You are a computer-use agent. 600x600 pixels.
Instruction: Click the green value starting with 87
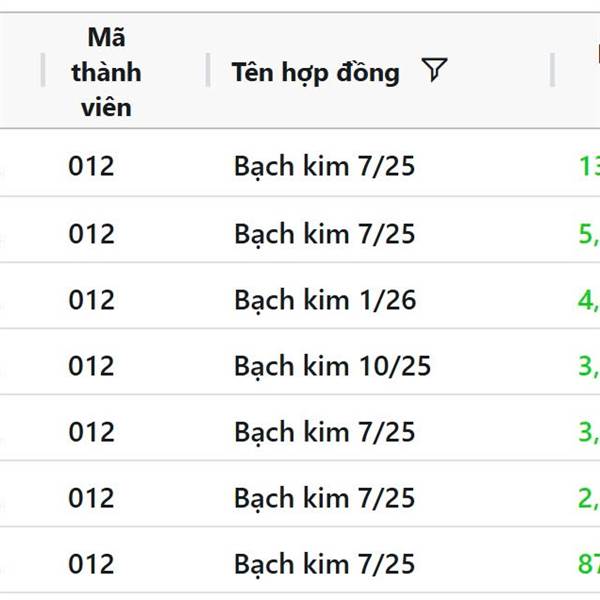point(589,564)
